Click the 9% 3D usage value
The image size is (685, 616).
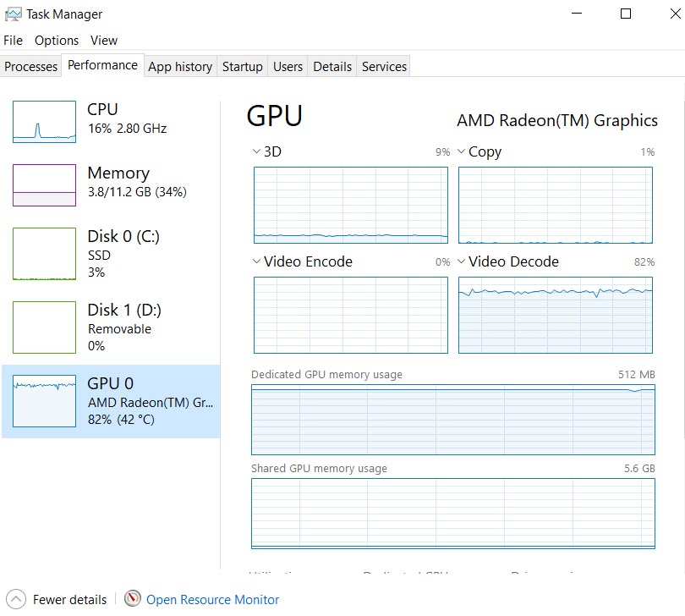coord(442,152)
